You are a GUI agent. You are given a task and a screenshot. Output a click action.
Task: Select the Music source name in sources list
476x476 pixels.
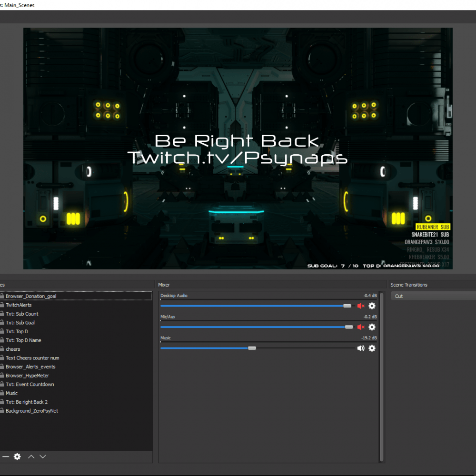click(x=11, y=393)
